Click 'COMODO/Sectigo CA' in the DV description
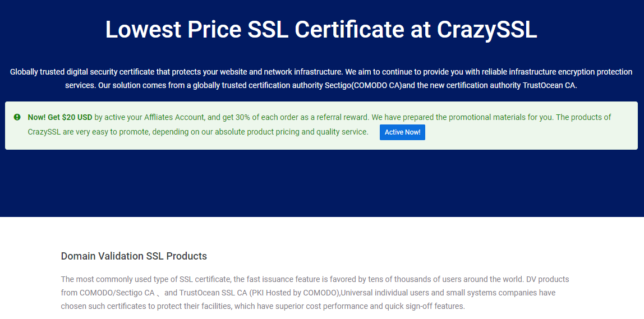 point(117,293)
